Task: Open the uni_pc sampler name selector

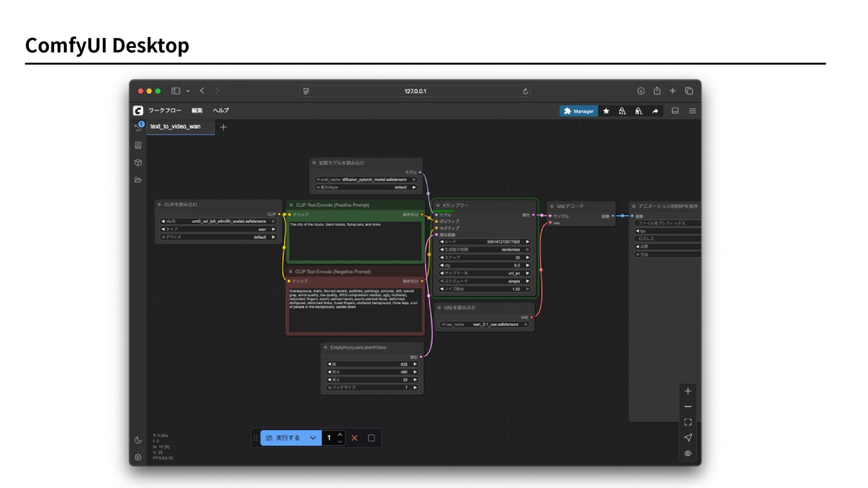Action: pyautogui.click(x=485, y=273)
